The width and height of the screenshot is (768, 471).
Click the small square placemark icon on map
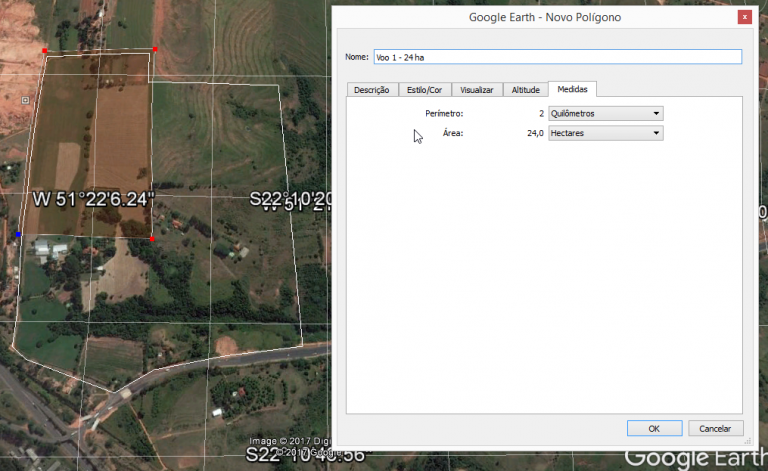click(x=25, y=100)
